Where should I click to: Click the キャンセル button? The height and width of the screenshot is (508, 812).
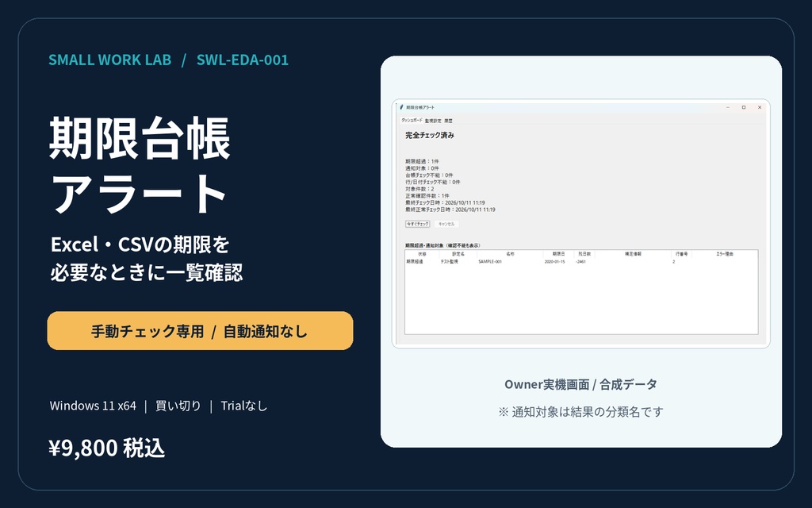(446, 224)
